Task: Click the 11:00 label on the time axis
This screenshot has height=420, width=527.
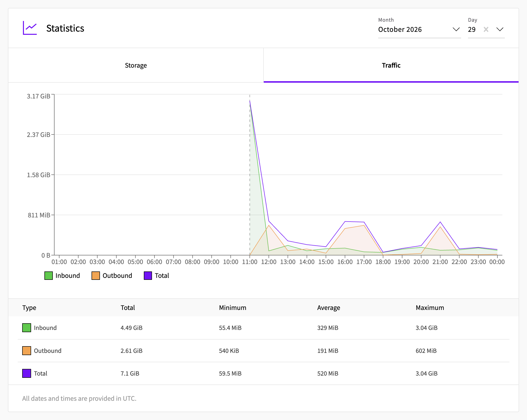Action: click(250, 262)
